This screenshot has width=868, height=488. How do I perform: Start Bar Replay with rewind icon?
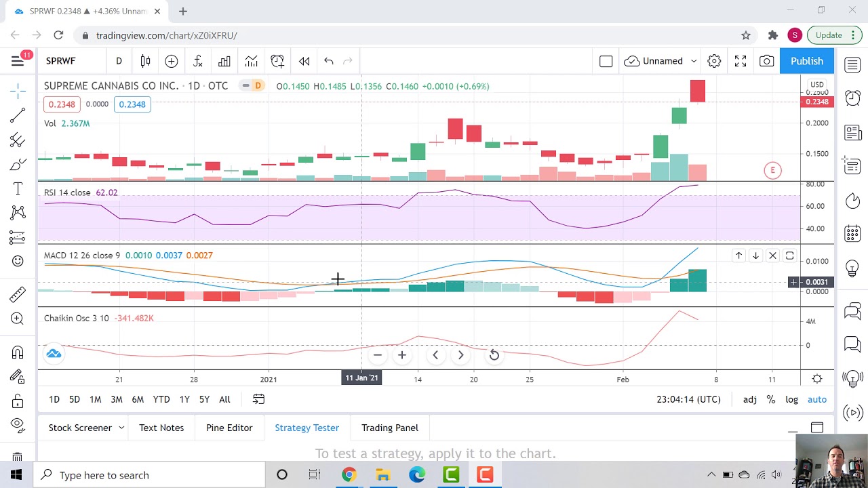pyautogui.click(x=304, y=61)
